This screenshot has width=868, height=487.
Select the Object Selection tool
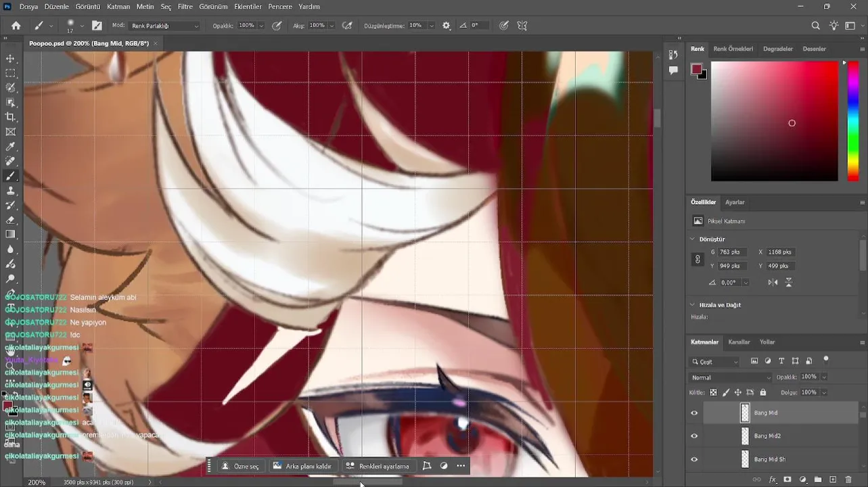pyautogui.click(x=10, y=103)
